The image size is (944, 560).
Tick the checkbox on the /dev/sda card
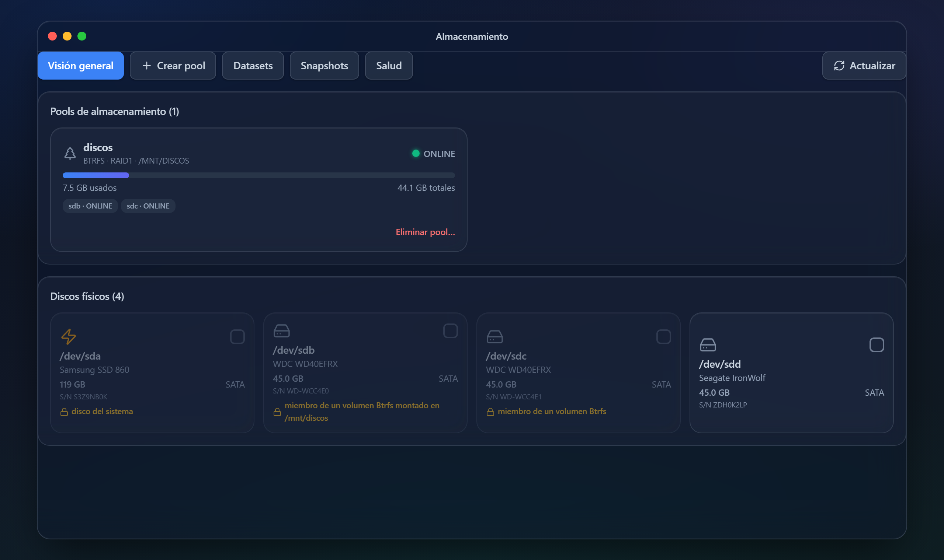pos(237,337)
